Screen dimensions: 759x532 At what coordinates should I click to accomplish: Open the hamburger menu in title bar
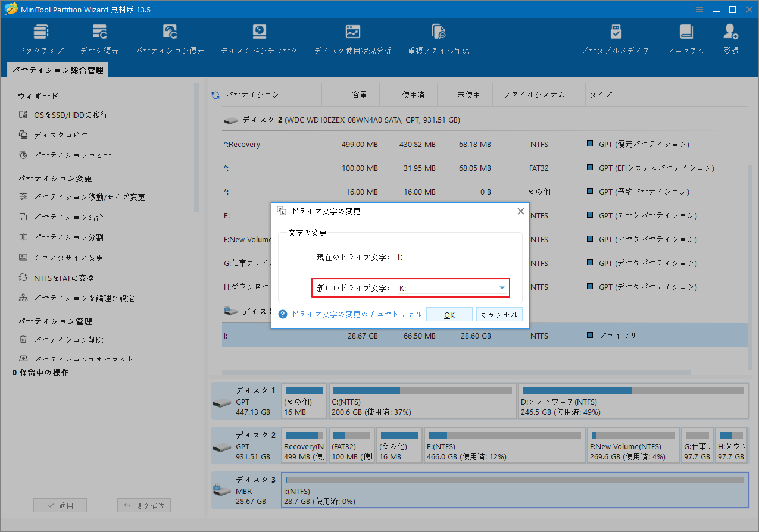[x=698, y=9]
